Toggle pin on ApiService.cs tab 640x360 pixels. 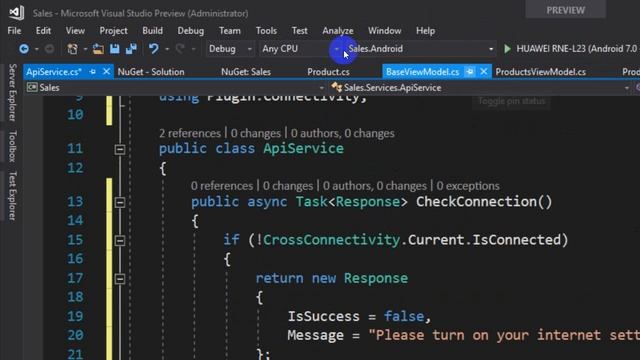click(93, 72)
